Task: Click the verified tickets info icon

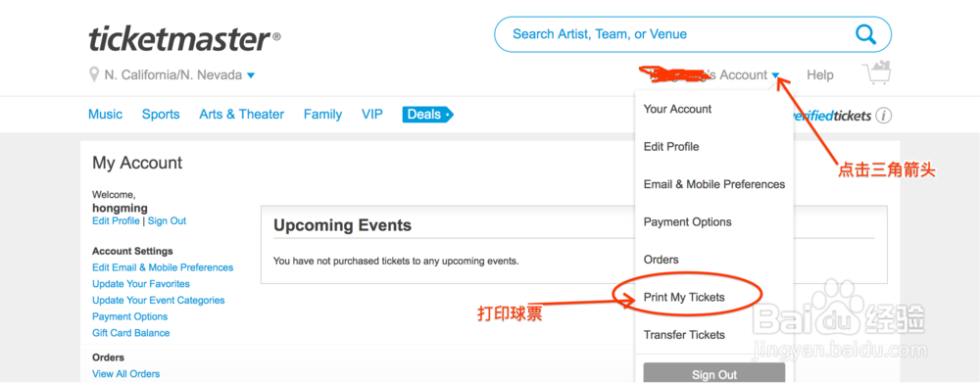Action: coord(883,116)
